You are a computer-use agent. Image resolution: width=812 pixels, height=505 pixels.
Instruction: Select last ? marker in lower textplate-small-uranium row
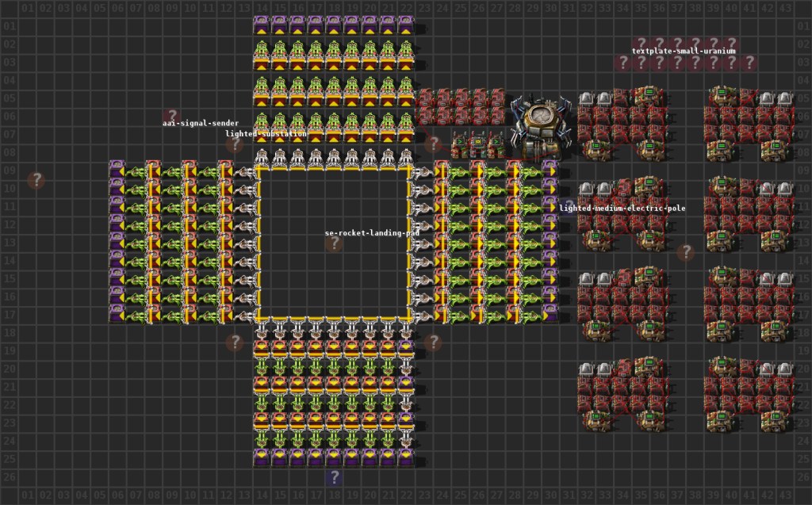click(749, 63)
